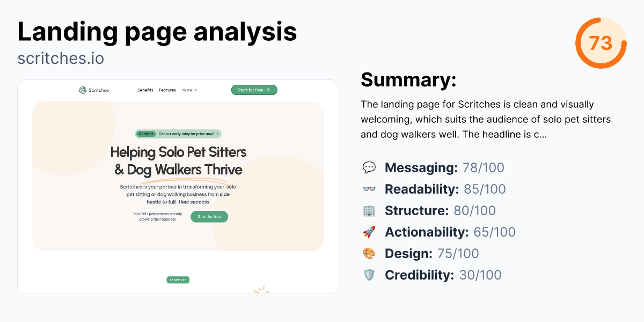Open the More navigation dropdown
This screenshot has height=322, width=644.
[189, 90]
